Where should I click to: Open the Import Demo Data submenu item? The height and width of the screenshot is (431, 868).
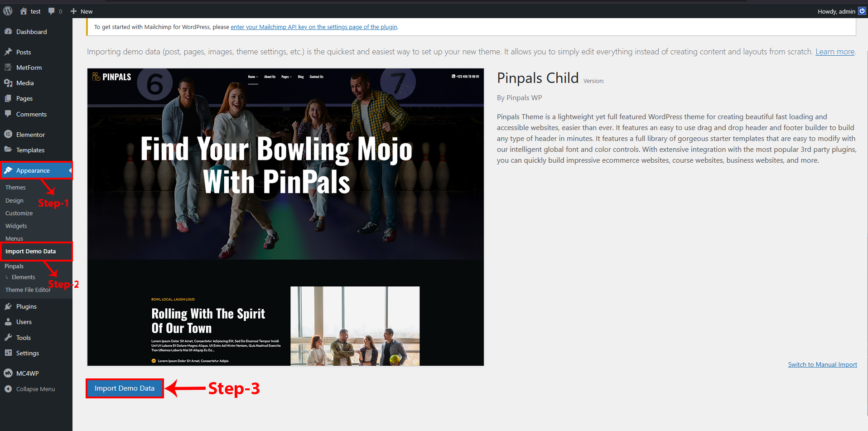tap(31, 251)
